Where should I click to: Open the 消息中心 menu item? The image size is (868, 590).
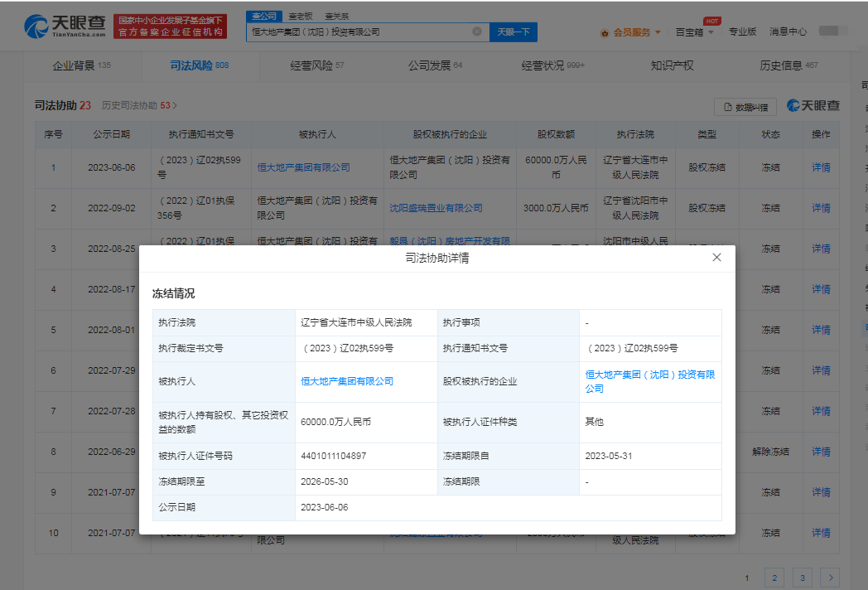(x=788, y=32)
